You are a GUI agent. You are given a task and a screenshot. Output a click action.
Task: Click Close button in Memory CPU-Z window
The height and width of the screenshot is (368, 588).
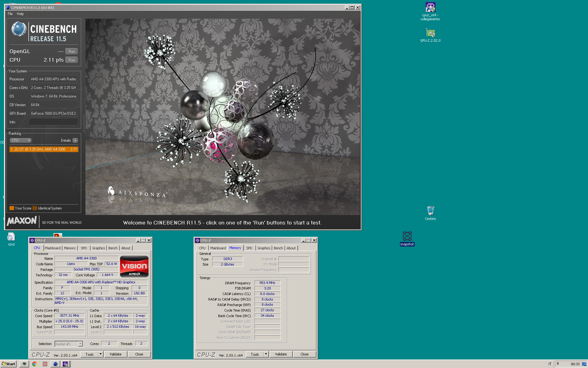coord(304,354)
